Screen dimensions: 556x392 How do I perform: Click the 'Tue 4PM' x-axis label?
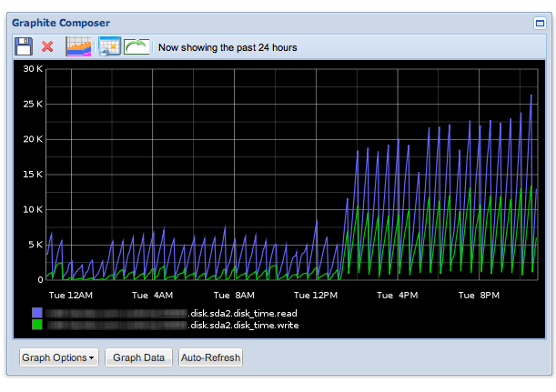click(398, 296)
